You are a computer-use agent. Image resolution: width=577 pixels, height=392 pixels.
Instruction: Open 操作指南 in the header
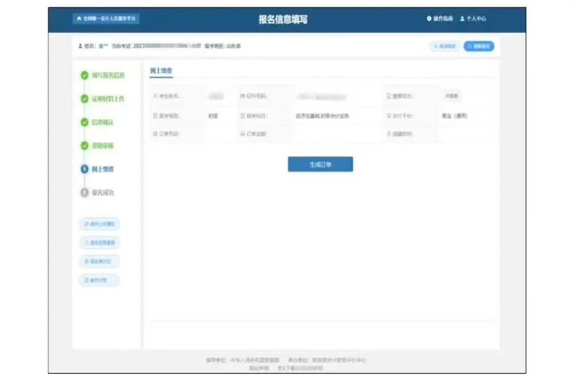[442, 19]
